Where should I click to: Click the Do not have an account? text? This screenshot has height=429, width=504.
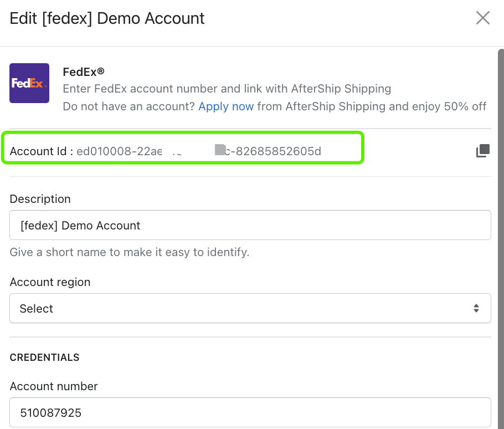pos(129,106)
